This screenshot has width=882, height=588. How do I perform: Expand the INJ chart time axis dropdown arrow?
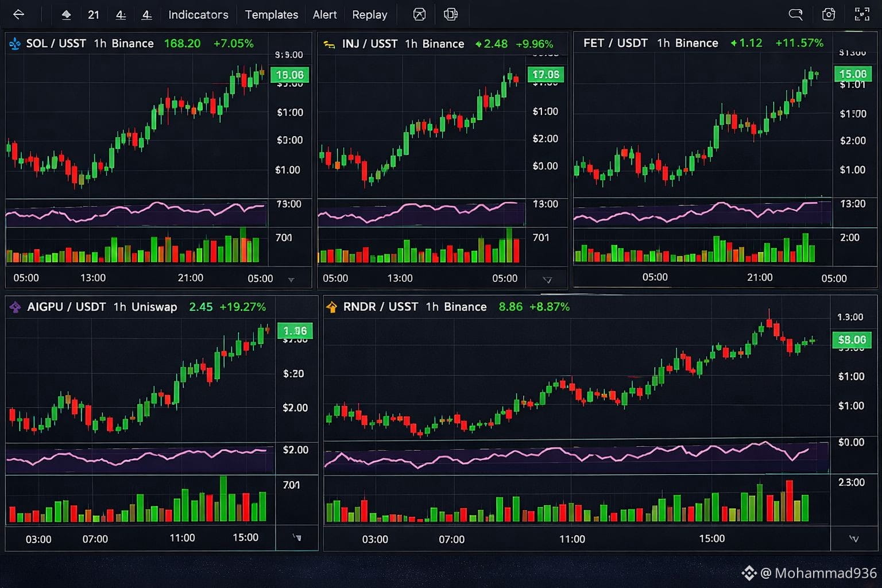coord(547,280)
